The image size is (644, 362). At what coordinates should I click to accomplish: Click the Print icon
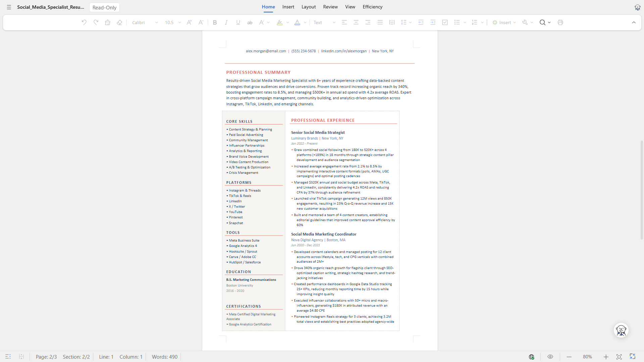[x=560, y=22]
